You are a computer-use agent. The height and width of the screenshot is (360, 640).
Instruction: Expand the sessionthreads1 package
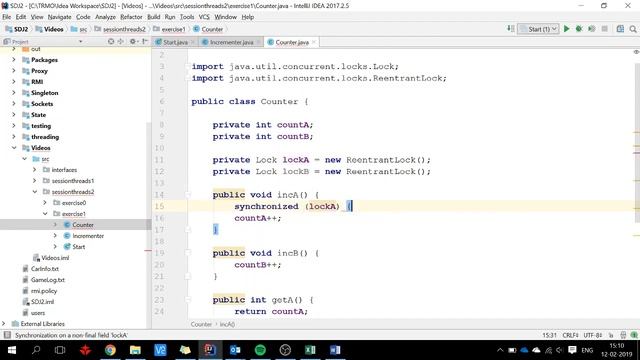(x=35, y=181)
